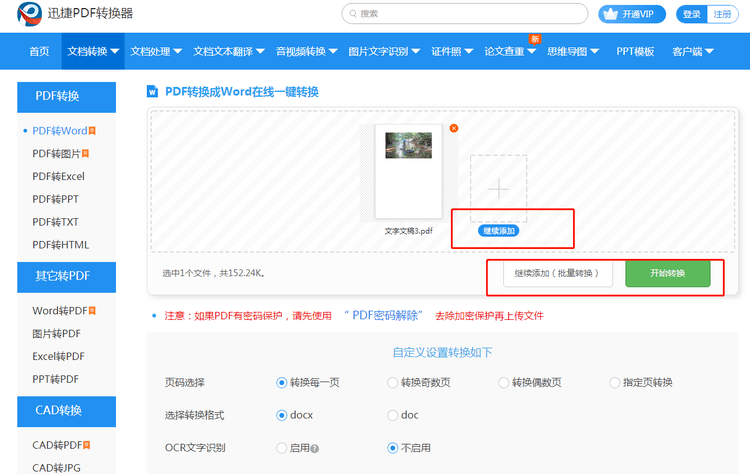Open the PDF密码解除 link
This screenshot has width=750, height=474.
[x=384, y=315]
